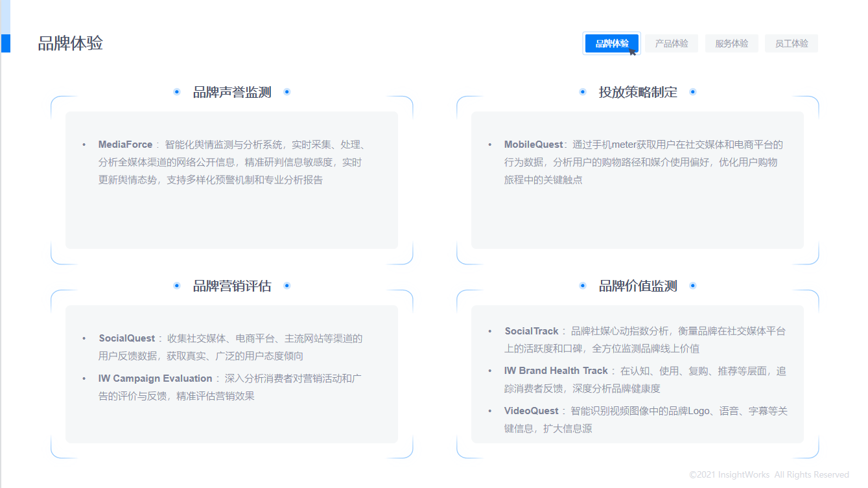Click the SocialQuest product name
868x488 pixels.
coord(127,338)
